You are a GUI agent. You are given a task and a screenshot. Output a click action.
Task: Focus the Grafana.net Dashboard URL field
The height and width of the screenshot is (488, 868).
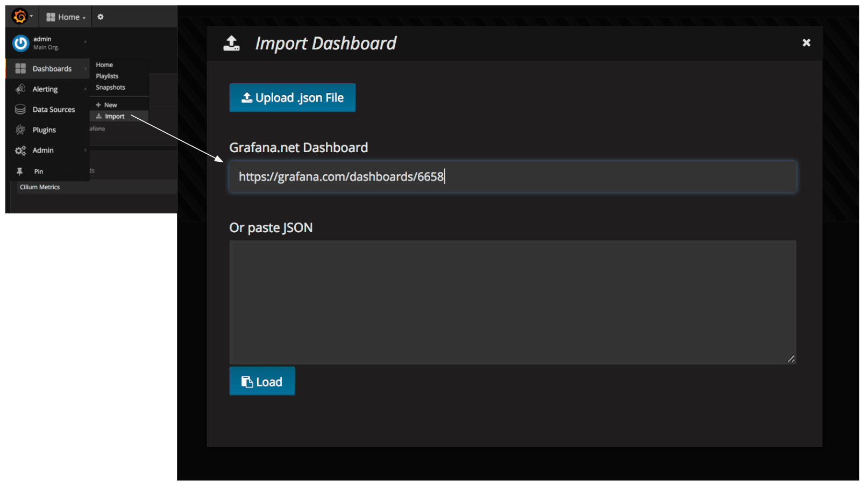click(x=513, y=177)
